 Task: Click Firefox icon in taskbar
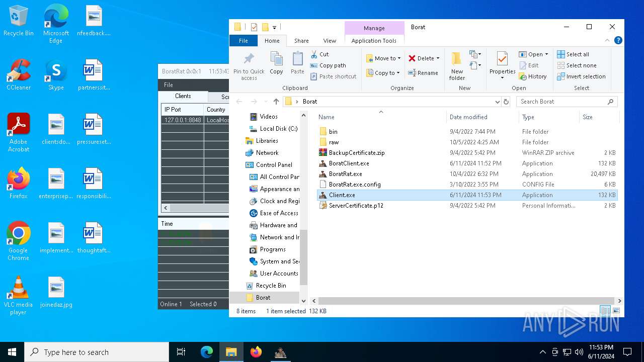click(x=256, y=352)
